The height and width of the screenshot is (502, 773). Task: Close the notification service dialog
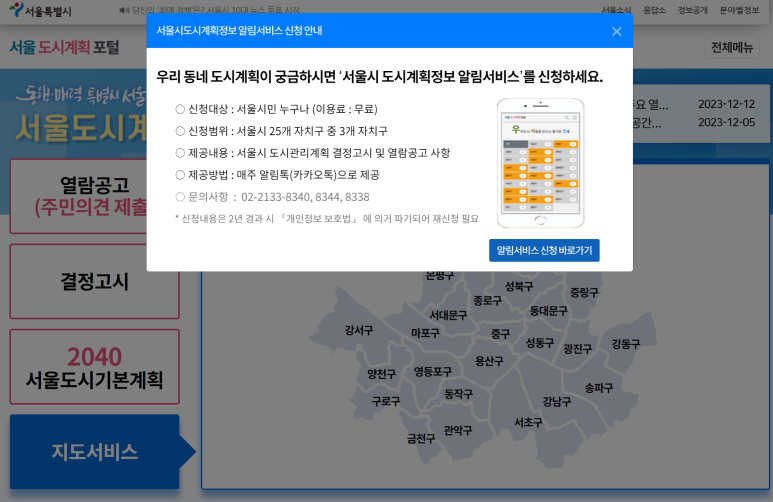616,32
